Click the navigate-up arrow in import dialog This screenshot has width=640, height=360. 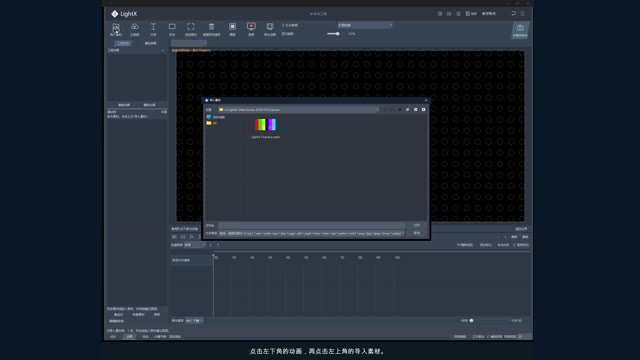pyautogui.click(x=400, y=109)
